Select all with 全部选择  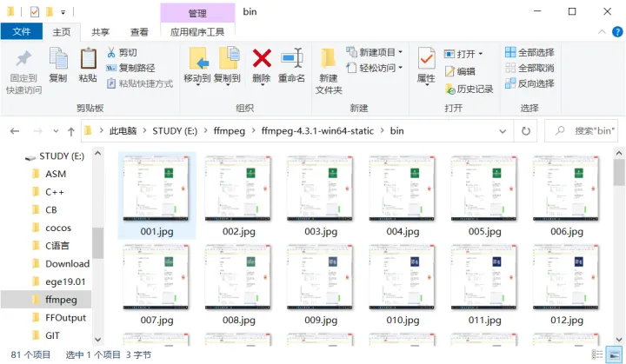(529, 52)
